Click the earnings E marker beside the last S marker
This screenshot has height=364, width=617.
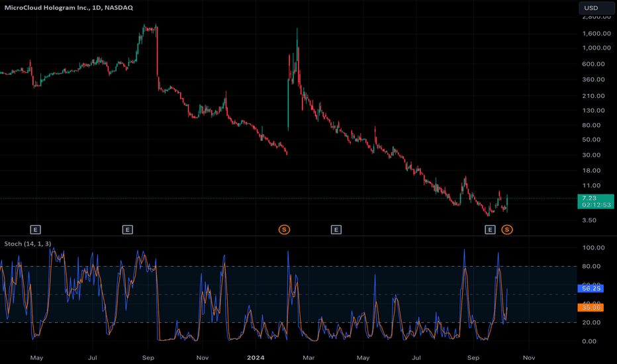490,230
